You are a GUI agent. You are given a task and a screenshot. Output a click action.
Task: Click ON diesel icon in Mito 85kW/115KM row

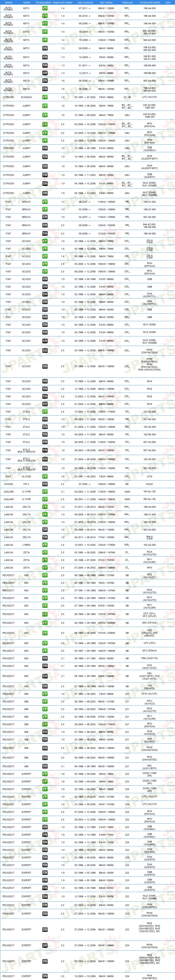(x=45, y=81)
